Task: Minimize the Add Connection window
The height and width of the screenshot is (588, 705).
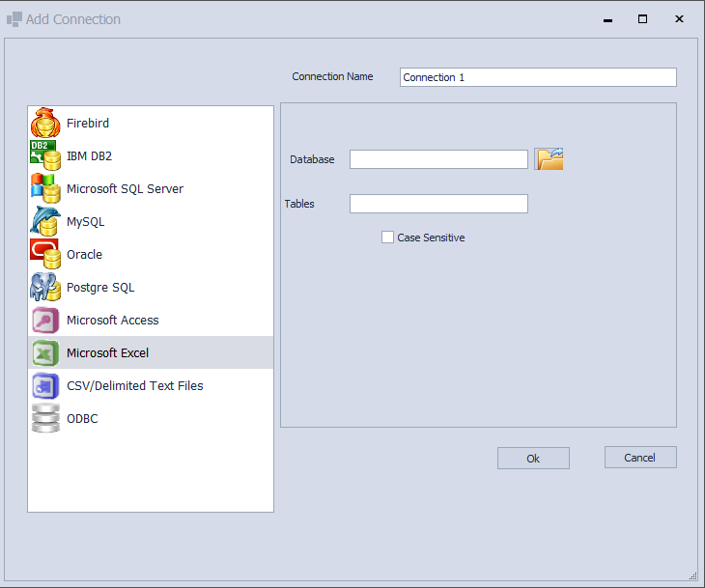Action: pos(607,19)
